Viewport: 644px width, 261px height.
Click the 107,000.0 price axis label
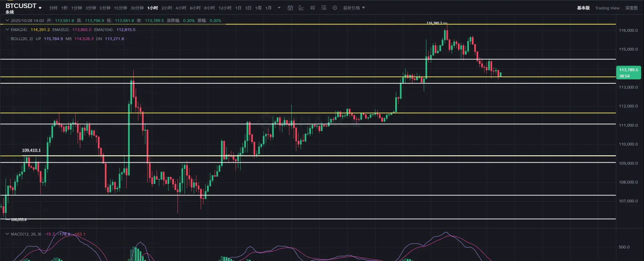(x=628, y=201)
